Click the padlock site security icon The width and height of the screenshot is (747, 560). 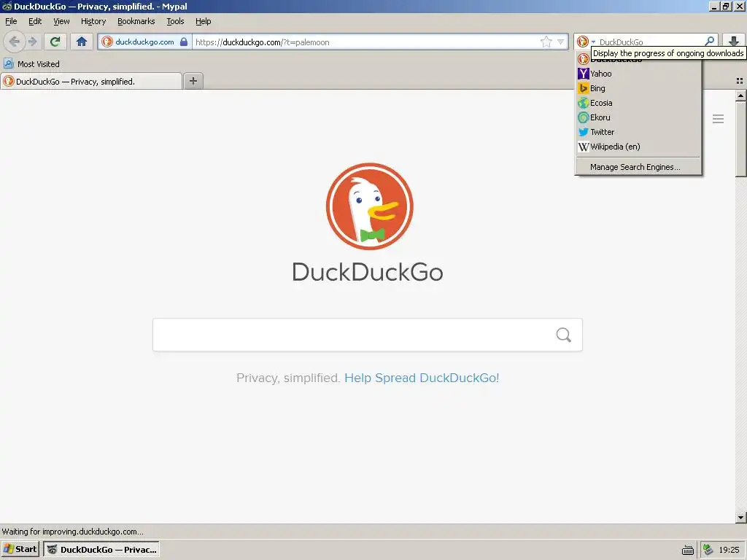(184, 42)
